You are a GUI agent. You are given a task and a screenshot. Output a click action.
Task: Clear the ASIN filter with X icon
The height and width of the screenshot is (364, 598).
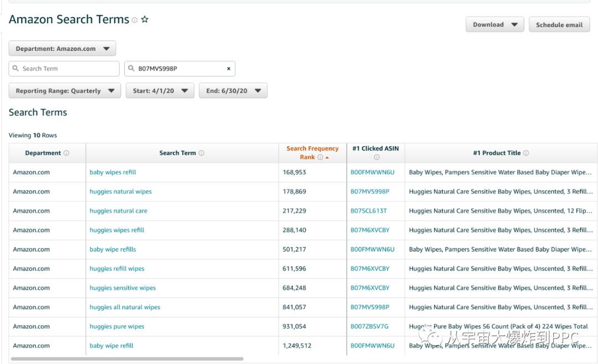(x=229, y=69)
